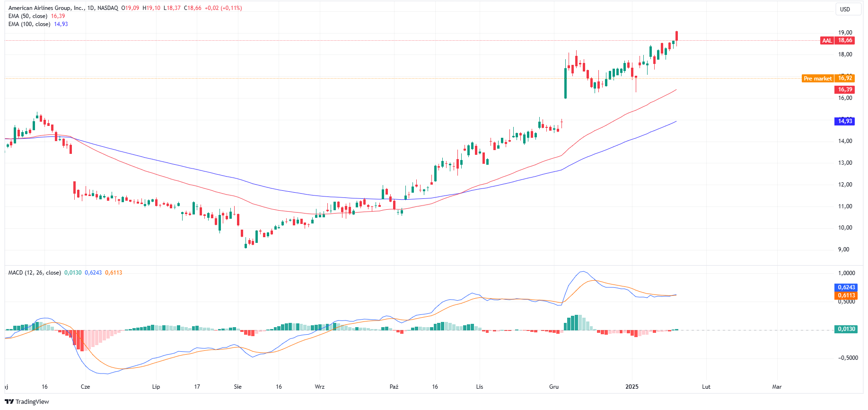
Task: Click the Wrz month label on time axis
Action: point(320,387)
